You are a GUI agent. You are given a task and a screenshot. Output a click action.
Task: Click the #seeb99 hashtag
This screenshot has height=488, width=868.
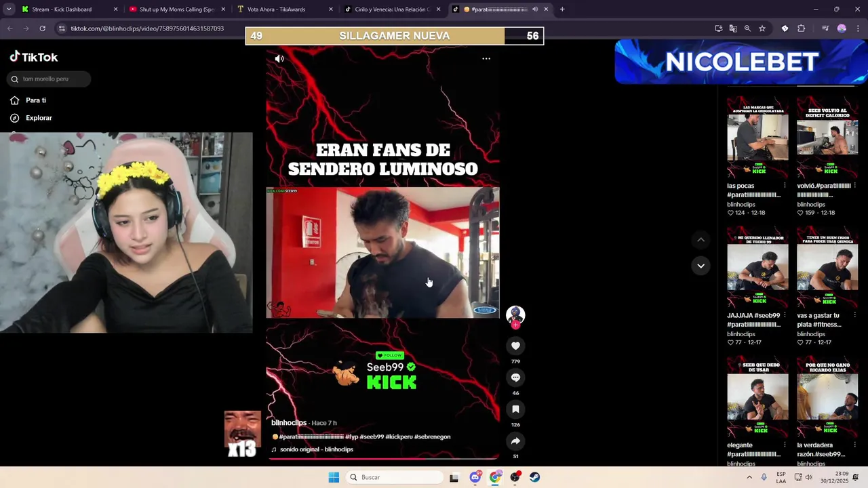coord(372,437)
